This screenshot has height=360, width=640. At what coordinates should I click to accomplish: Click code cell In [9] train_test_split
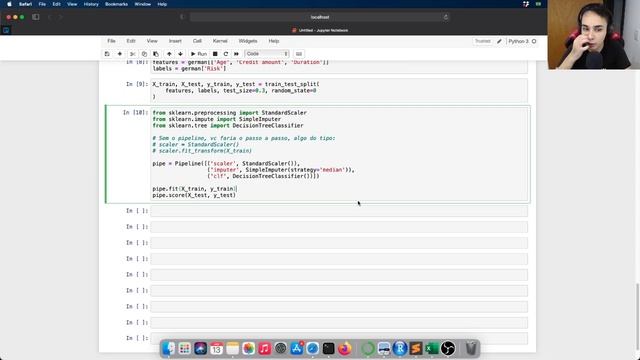[x=339, y=90]
